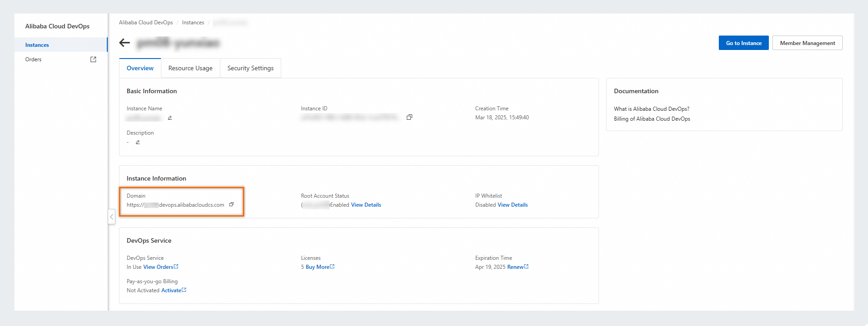Click the Documentation heading
The image size is (868, 326).
636,91
